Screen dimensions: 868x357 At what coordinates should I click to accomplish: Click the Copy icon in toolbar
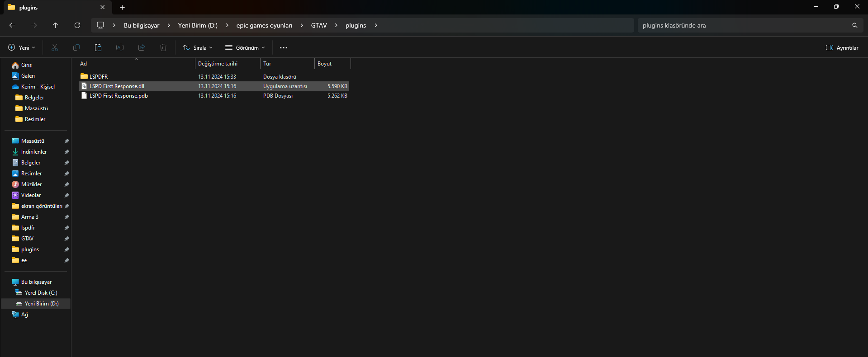pyautogui.click(x=76, y=47)
